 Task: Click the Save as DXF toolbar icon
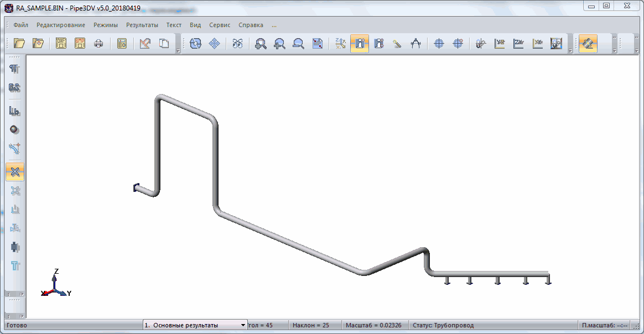coord(61,44)
